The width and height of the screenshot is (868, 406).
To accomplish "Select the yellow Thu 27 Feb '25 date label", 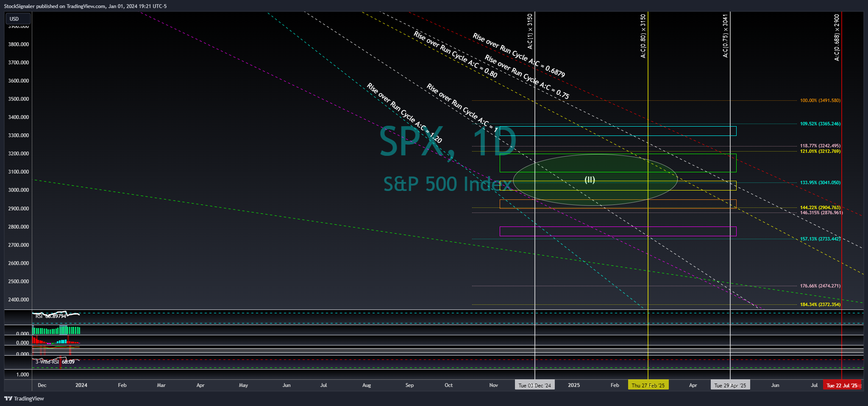I will coord(648,385).
